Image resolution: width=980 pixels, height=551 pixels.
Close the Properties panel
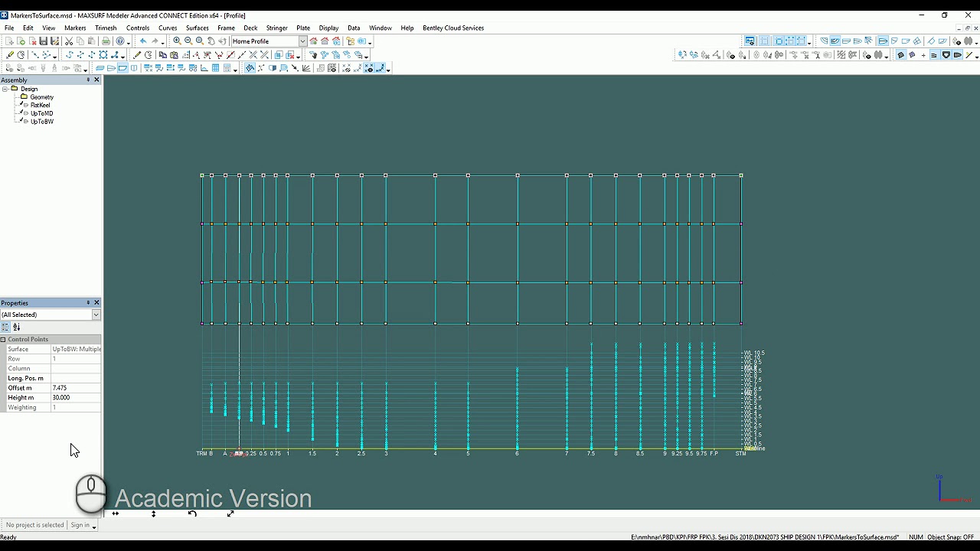96,302
